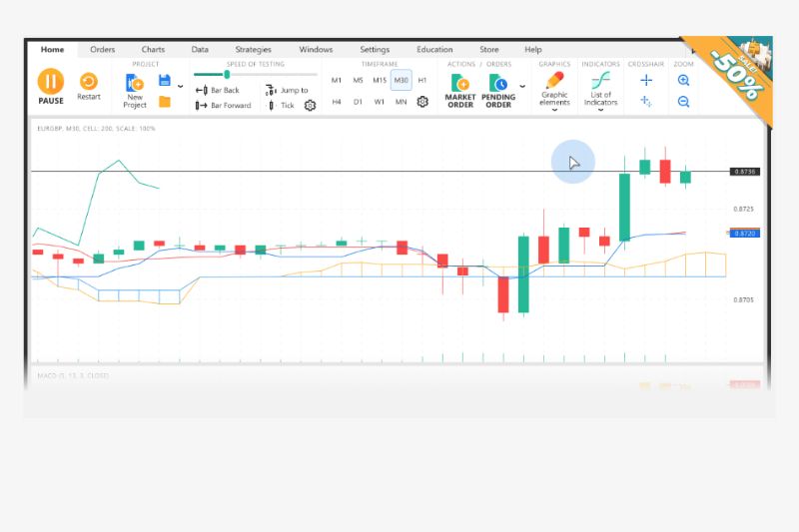The width and height of the screenshot is (799, 532).
Task: Advance one Tick
Action: (x=282, y=106)
